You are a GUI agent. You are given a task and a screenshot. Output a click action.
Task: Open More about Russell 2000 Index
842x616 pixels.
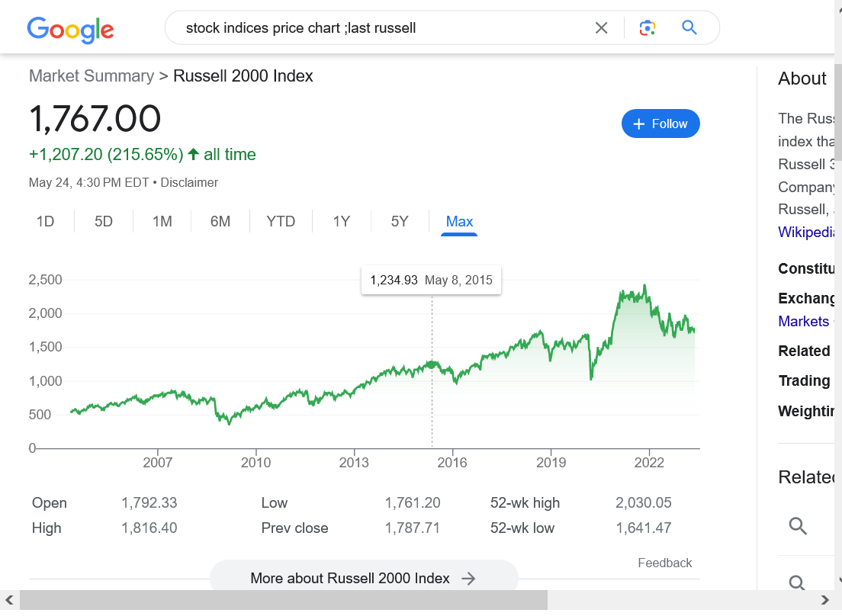(x=363, y=578)
